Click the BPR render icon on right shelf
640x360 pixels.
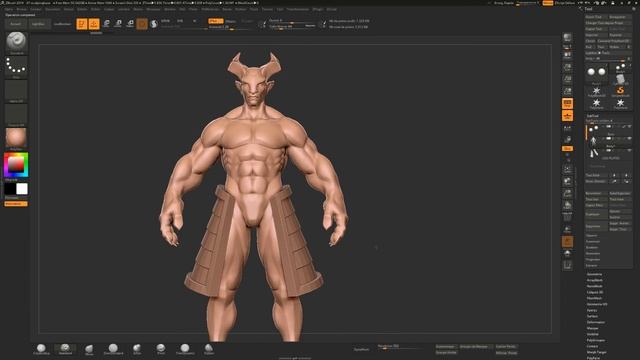pos(567,38)
